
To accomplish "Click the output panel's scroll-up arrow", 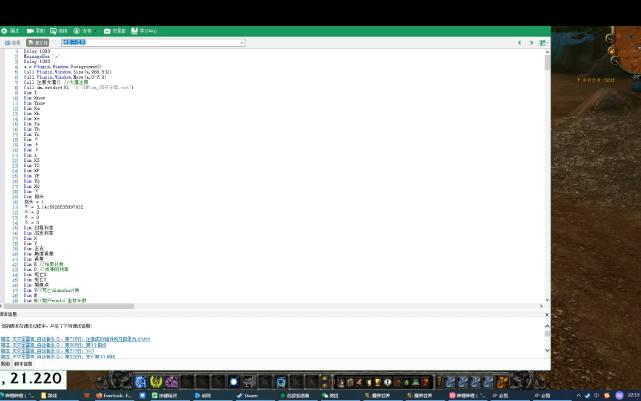I will (547, 326).
